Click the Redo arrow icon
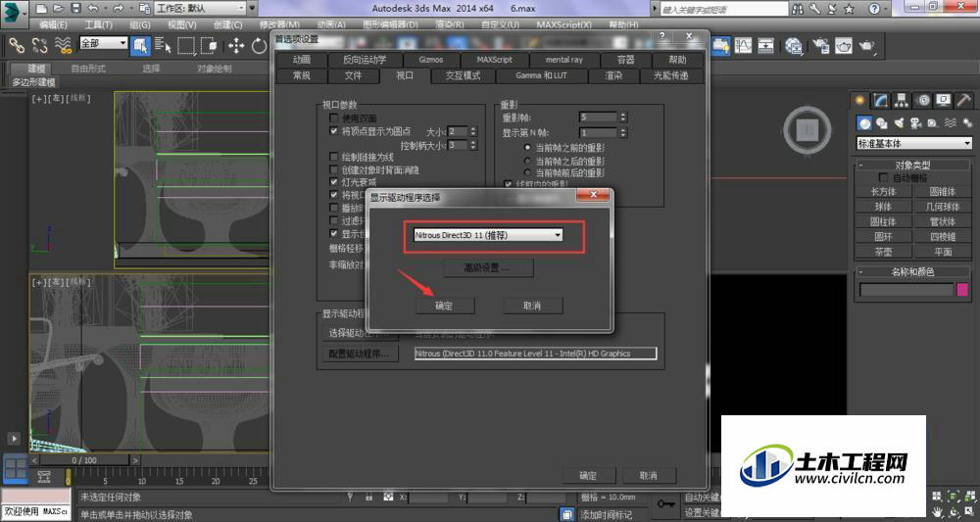The width and height of the screenshot is (980, 522). click(x=119, y=9)
